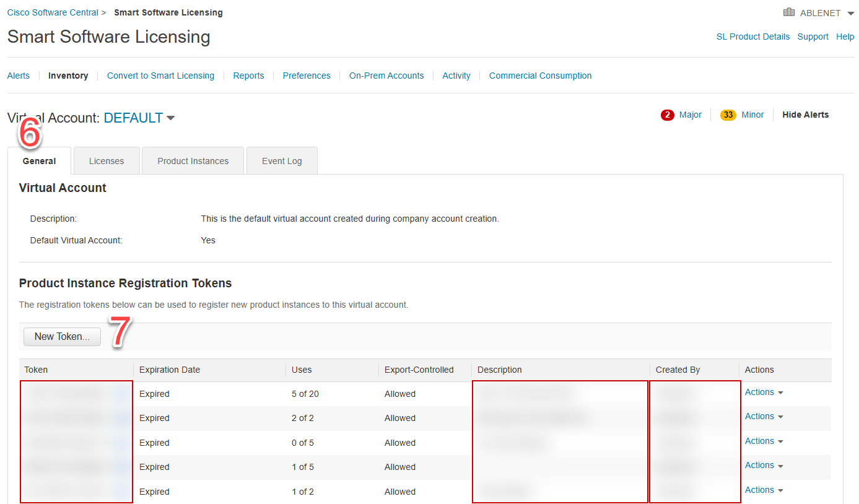Go to the Alerts section

(19, 76)
